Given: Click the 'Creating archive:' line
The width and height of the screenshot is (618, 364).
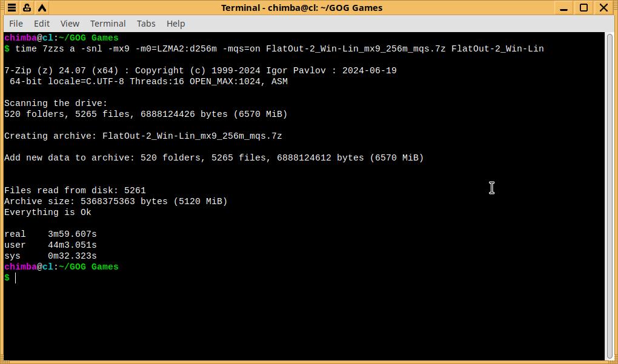Looking at the screenshot, I should pos(143,136).
